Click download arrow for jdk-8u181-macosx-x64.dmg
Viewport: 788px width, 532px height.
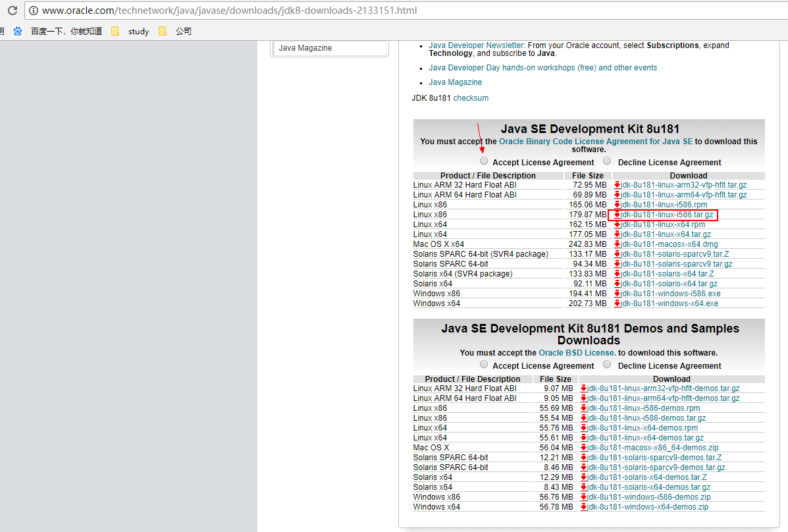coord(617,244)
